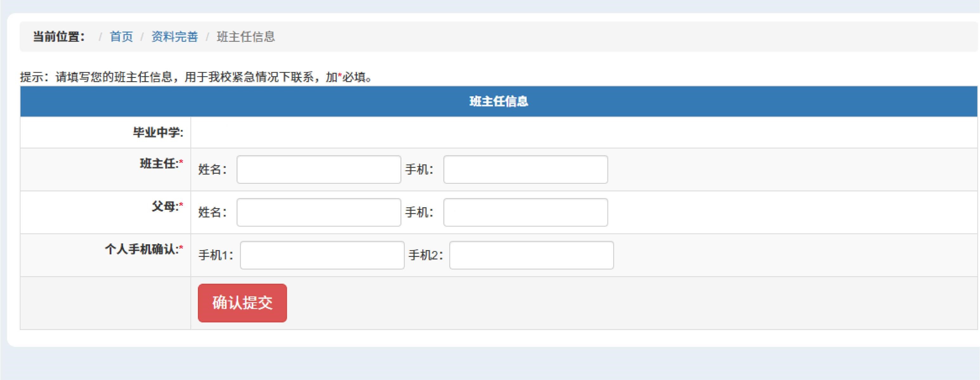Click the 手机2 text label
The image size is (980, 380).
[425, 255]
